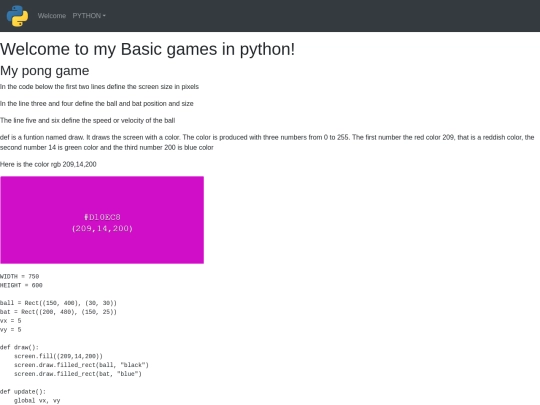Click the paragraph about velocity of the ball

[87, 121]
